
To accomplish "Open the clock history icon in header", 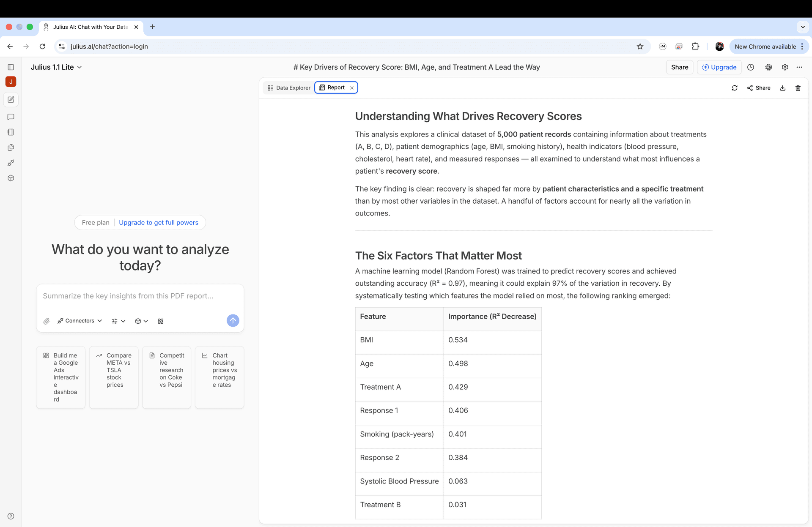I will pyautogui.click(x=751, y=67).
